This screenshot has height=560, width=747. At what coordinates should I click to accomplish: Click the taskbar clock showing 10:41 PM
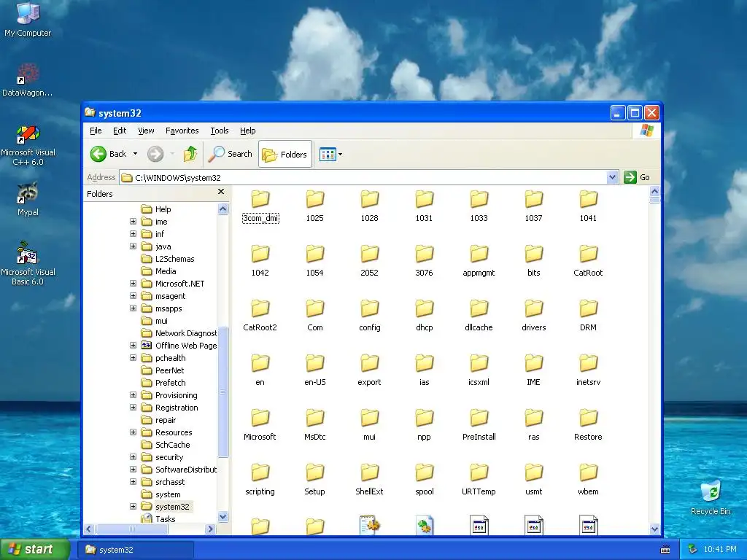[720, 549]
